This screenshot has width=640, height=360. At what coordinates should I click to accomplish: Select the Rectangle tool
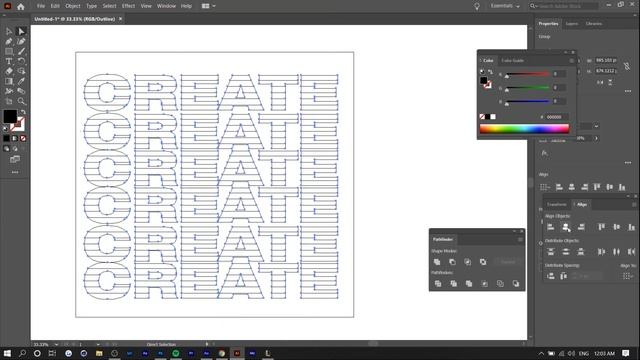tap(9, 51)
